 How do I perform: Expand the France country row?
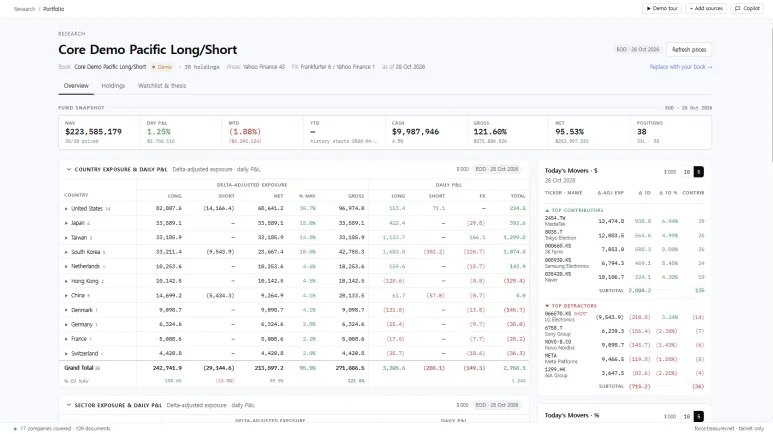click(66, 339)
